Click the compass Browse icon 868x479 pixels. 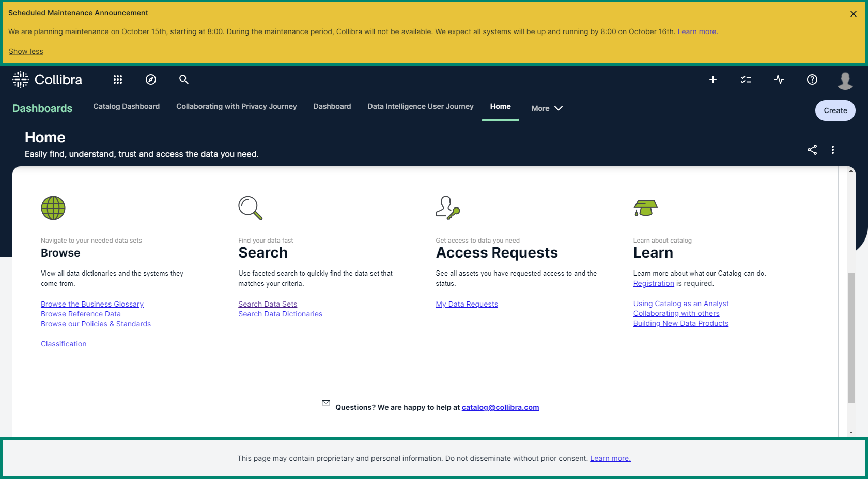(x=151, y=79)
